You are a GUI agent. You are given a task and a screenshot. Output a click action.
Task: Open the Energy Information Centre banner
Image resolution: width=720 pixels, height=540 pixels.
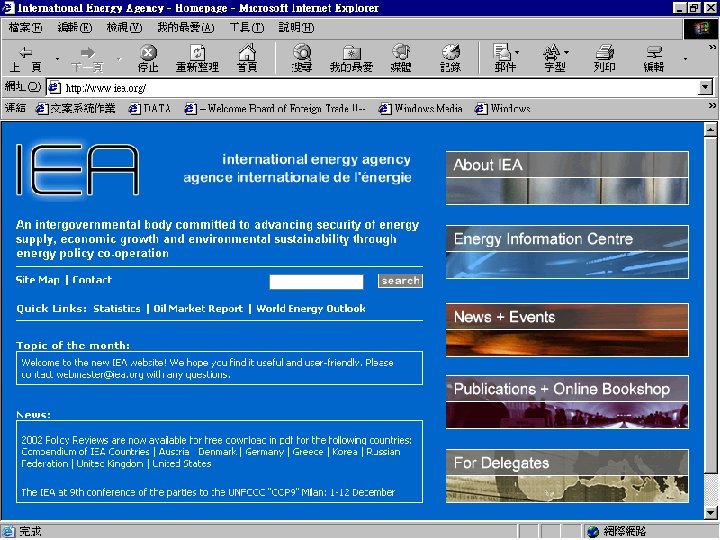click(567, 252)
